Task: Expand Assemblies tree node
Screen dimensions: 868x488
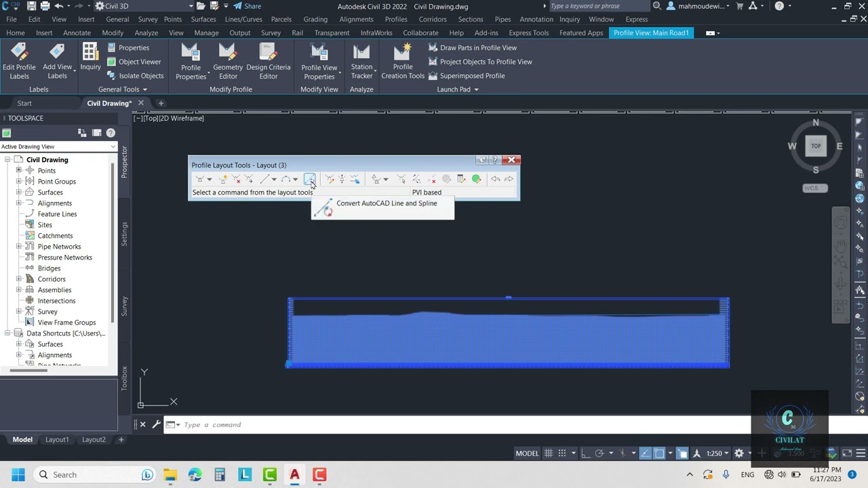Action: point(19,290)
